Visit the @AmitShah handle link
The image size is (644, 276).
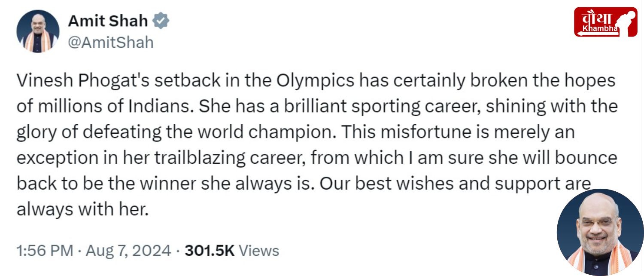pyautogui.click(x=111, y=43)
